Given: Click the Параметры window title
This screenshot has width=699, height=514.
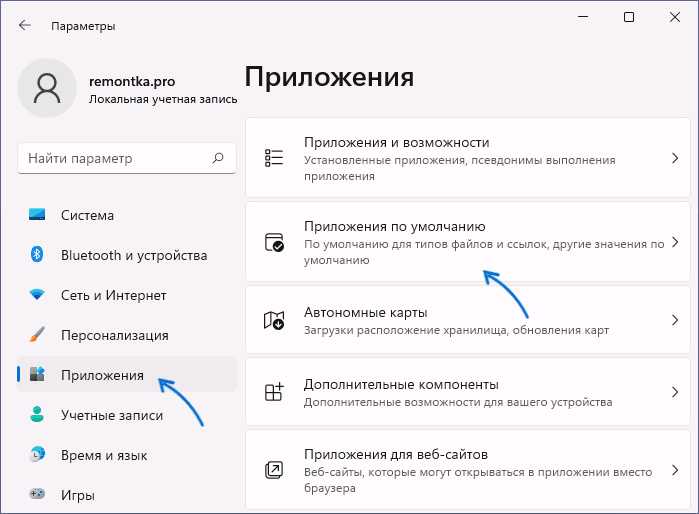Looking at the screenshot, I should coord(83,26).
